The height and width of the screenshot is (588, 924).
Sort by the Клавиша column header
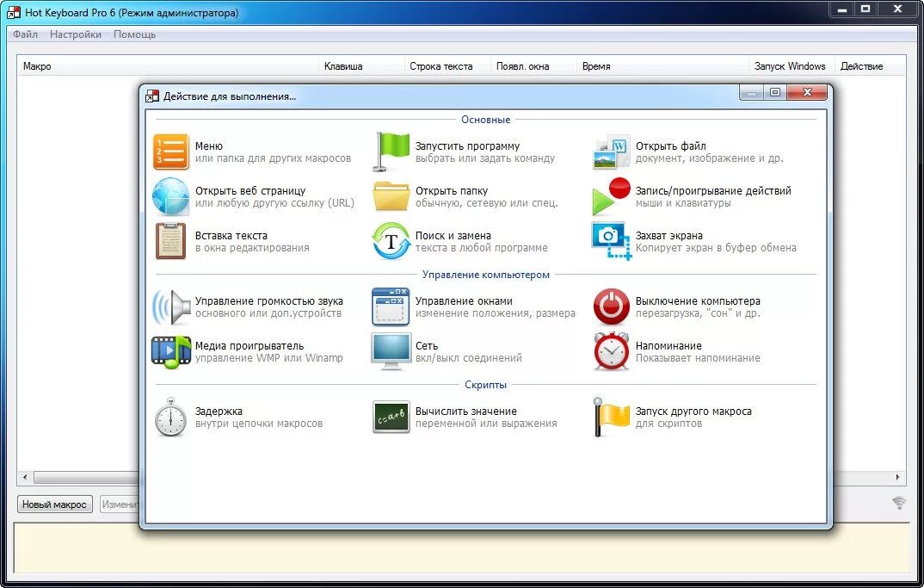click(361, 66)
